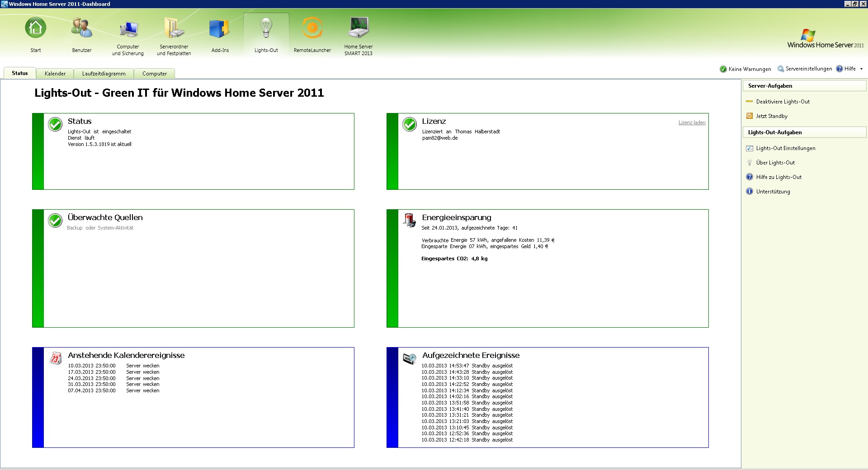Click the Lizenz panel green checkmark
This screenshot has width=868, height=470.
click(x=410, y=124)
